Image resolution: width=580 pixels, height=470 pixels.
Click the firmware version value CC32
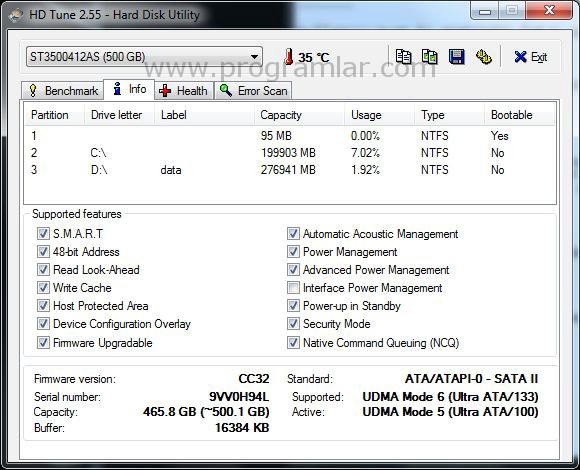(254, 379)
